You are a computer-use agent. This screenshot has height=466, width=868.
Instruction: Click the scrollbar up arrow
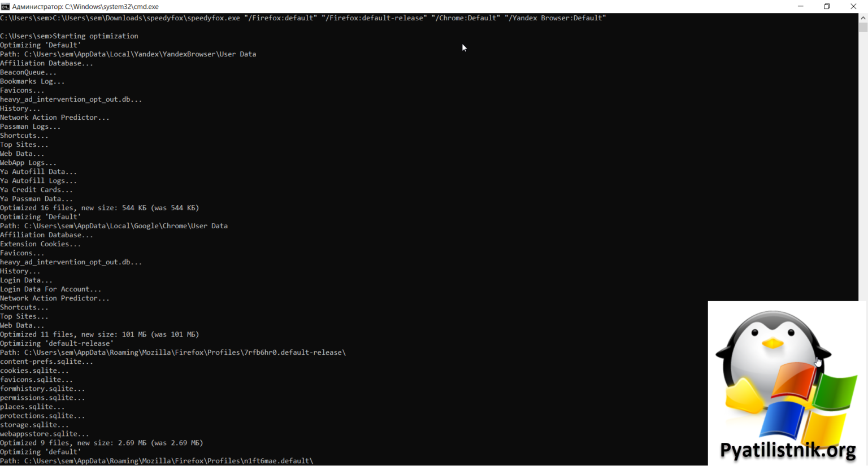(x=863, y=18)
